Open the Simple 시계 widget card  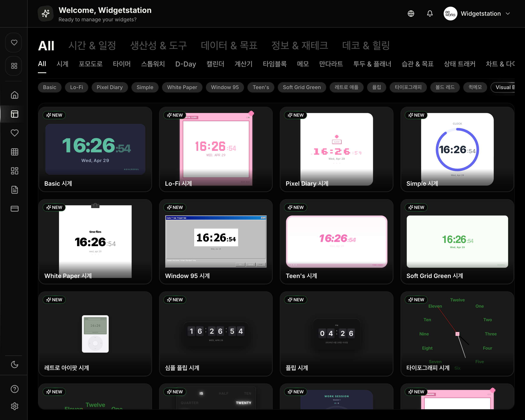[457, 149]
